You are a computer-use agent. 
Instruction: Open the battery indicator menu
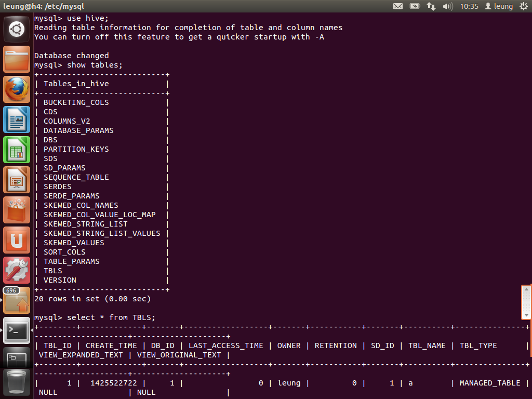415,6
